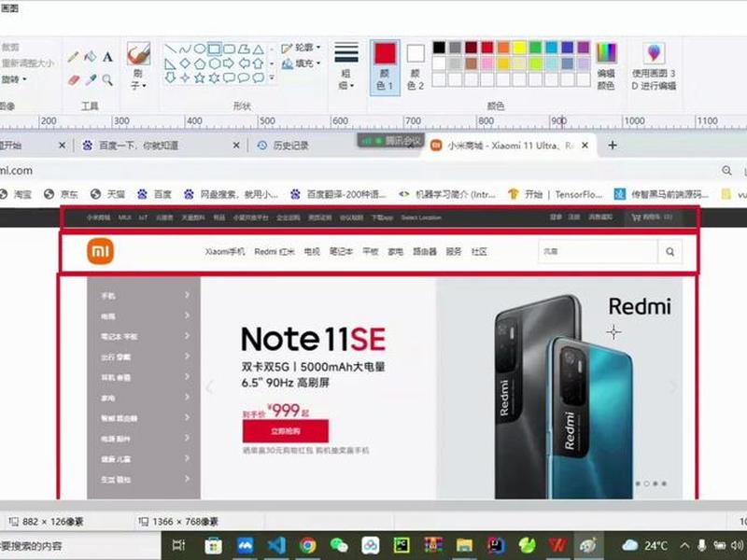Choose the selected Rectangle shape
The image size is (747, 560).
(215, 49)
